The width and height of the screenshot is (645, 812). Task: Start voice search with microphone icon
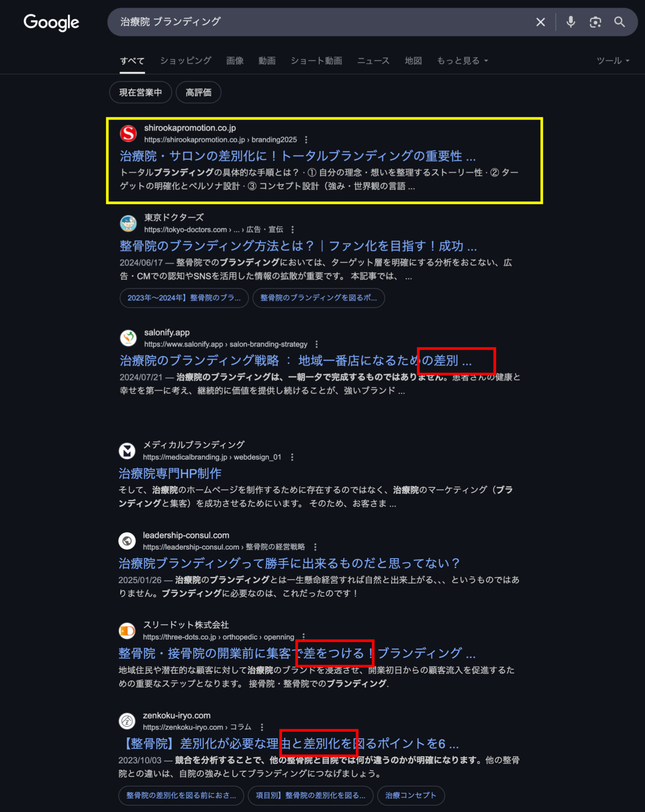(x=571, y=22)
